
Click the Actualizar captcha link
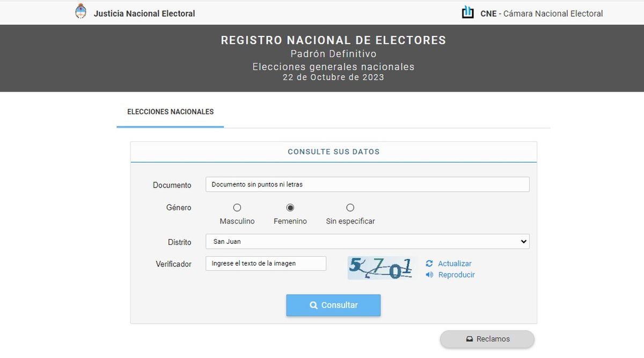[455, 264]
